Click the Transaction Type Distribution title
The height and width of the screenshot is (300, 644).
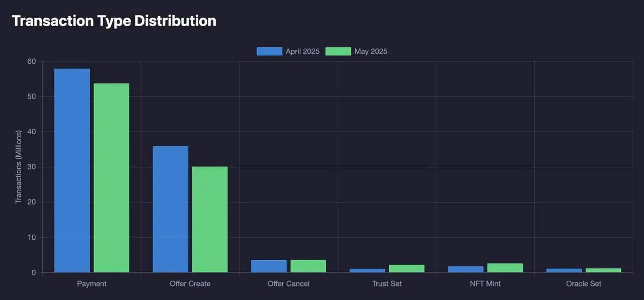tap(114, 21)
